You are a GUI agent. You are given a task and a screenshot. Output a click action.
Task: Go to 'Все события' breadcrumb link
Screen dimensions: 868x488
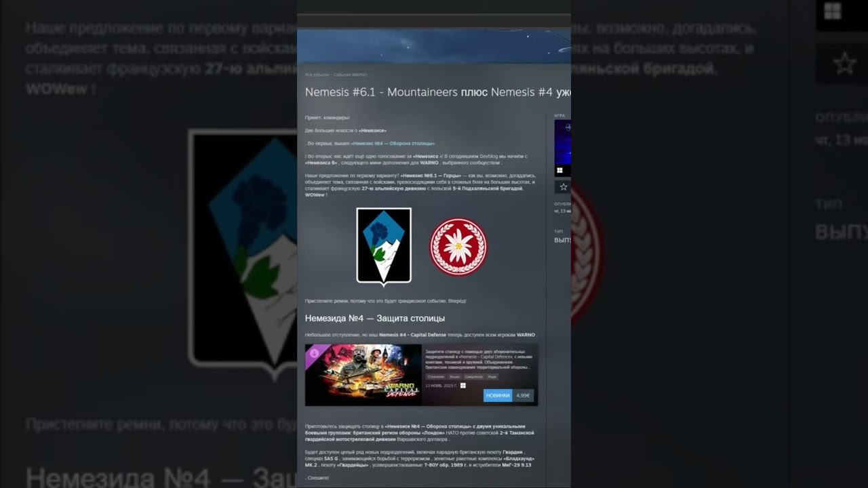(x=317, y=75)
